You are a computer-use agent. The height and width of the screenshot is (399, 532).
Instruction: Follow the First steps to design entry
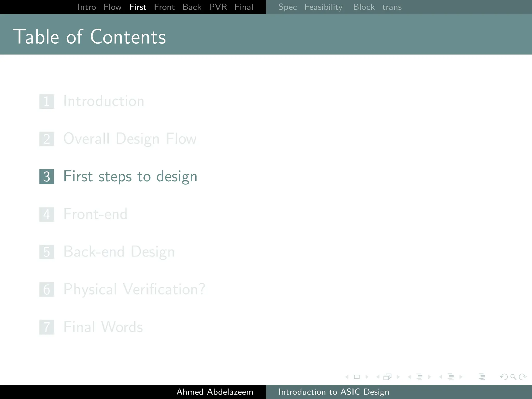[130, 177]
